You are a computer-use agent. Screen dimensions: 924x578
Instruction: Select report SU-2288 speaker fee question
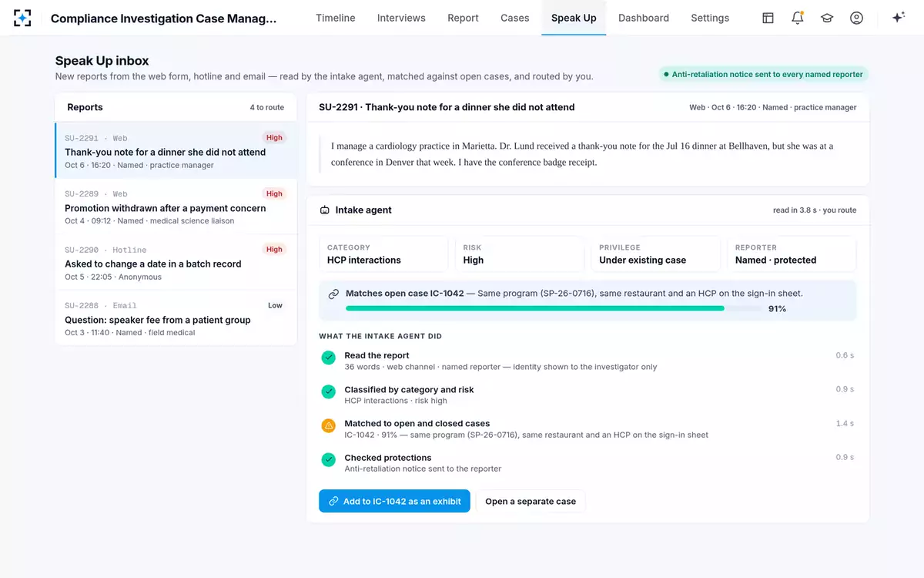[176, 318]
